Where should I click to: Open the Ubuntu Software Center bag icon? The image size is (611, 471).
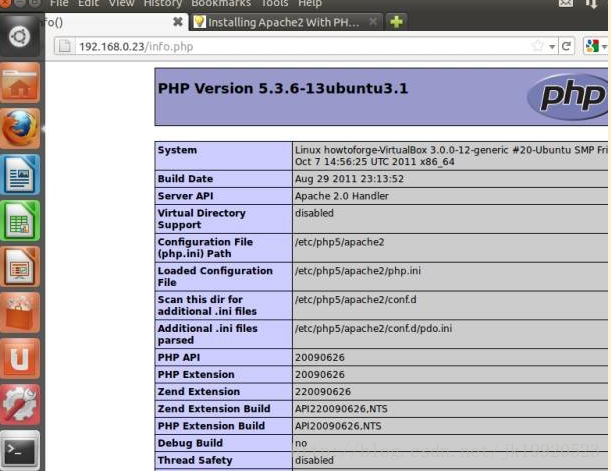[x=20, y=312]
